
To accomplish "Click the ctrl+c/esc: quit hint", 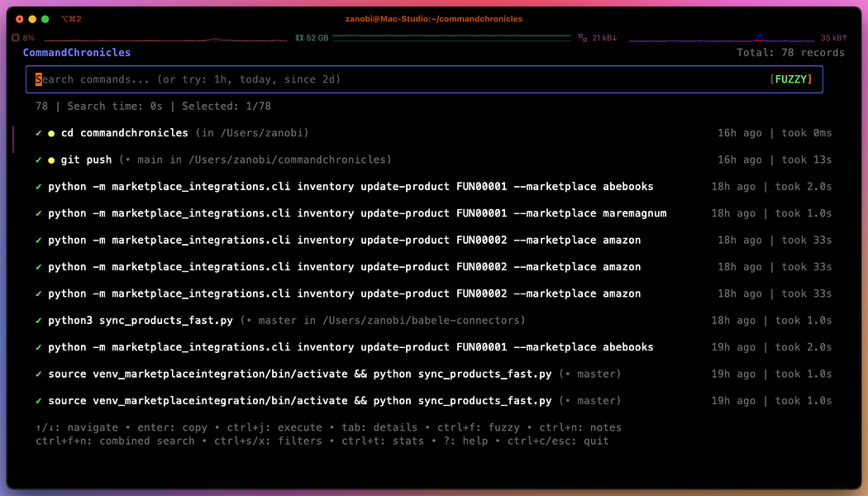I will click(558, 441).
